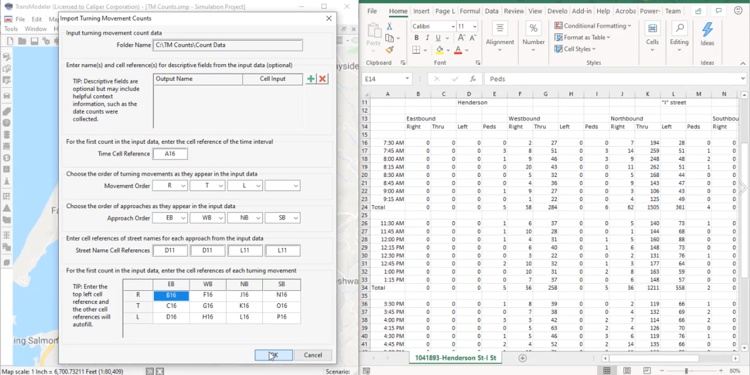The width and height of the screenshot is (750, 375).
Task: Click the Borders icon in Excel Font group
Action: [x=416, y=50]
